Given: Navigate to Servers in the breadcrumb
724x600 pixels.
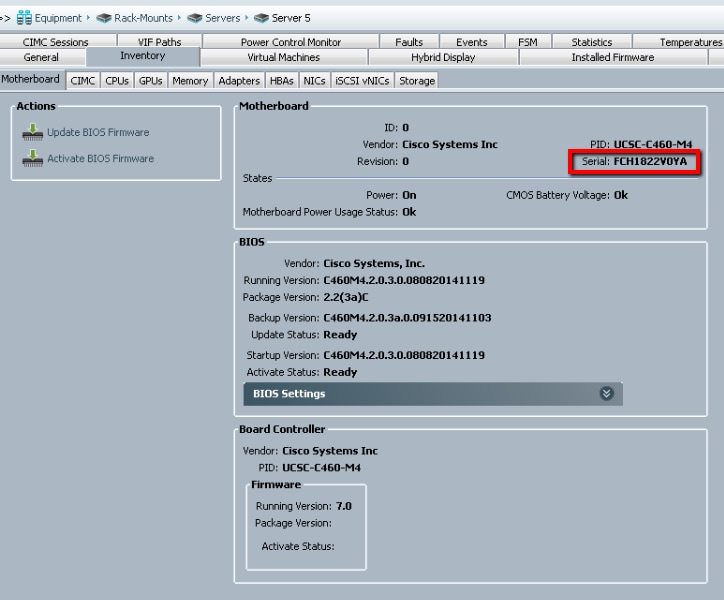Looking at the screenshot, I should pos(223,18).
